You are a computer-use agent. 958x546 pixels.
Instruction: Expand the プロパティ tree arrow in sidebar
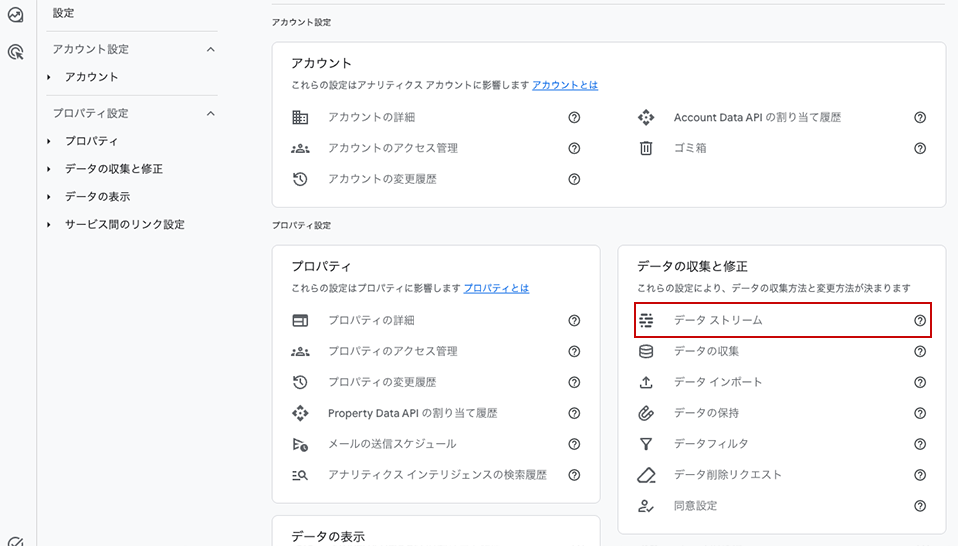[x=49, y=141]
